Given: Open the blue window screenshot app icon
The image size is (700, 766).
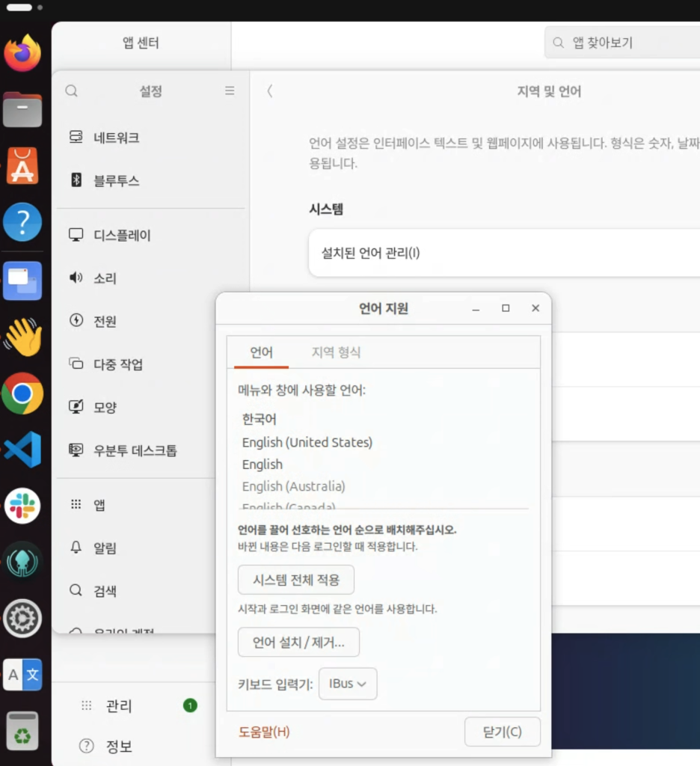Looking at the screenshot, I should click(x=22, y=281).
